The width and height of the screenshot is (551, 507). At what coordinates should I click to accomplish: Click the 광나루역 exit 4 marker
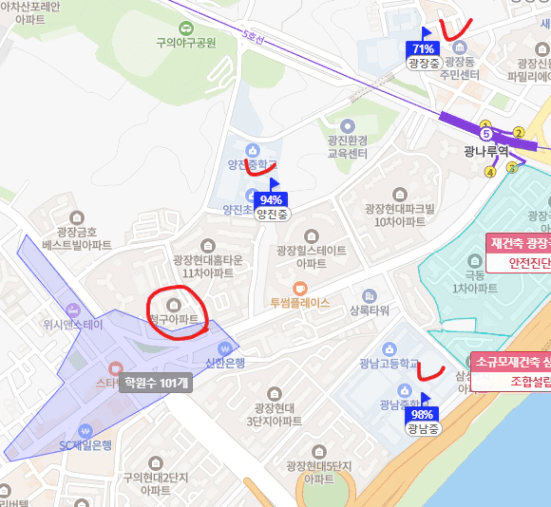click(x=490, y=172)
